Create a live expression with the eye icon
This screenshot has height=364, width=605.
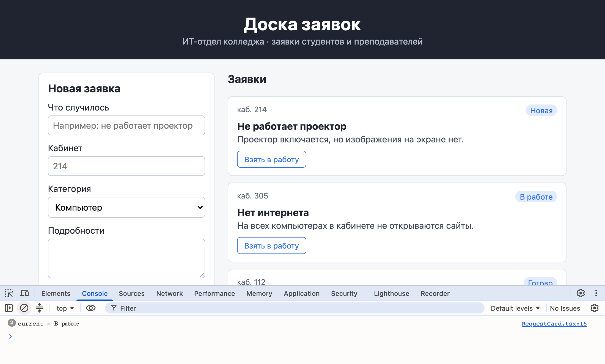(x=91, y=308)
